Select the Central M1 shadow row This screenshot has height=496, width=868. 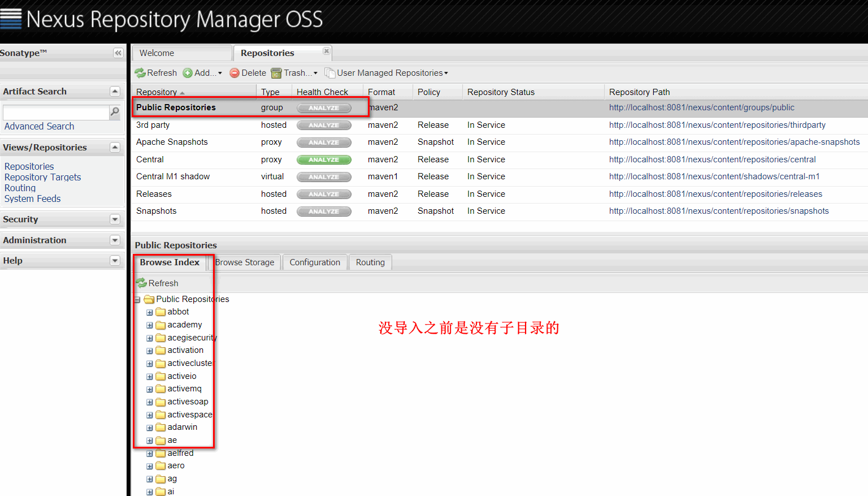pos(500,176)
